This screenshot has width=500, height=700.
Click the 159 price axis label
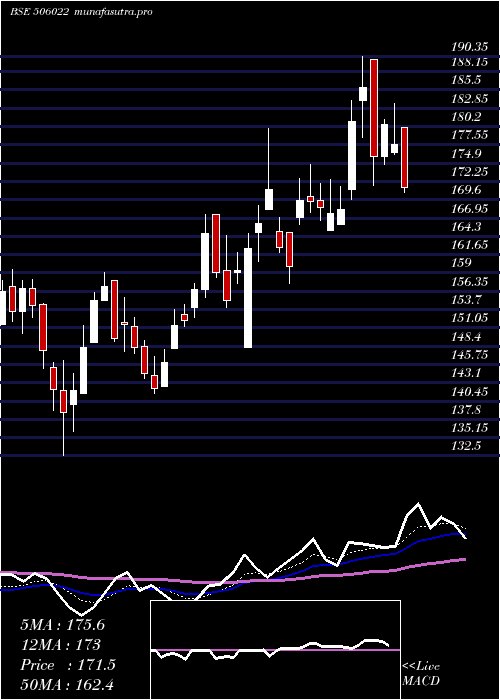pyautogui.click(x=461, y=262)
